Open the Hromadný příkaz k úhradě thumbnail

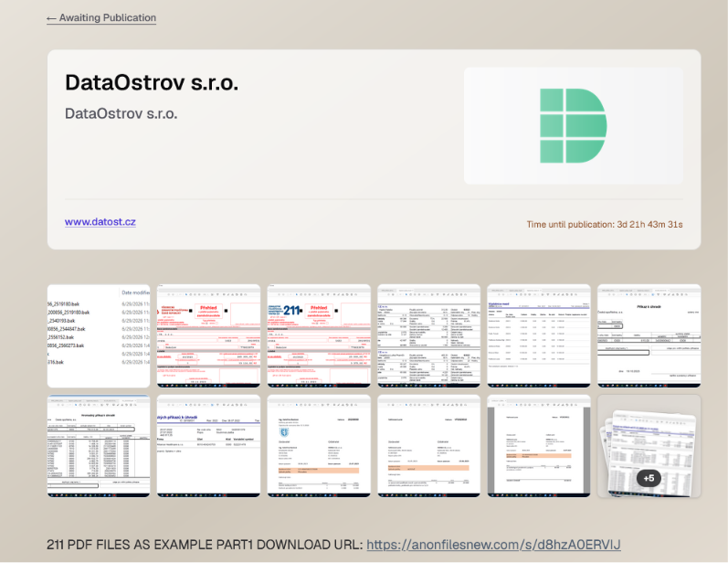pyautogui.click(x=99, y=446)
